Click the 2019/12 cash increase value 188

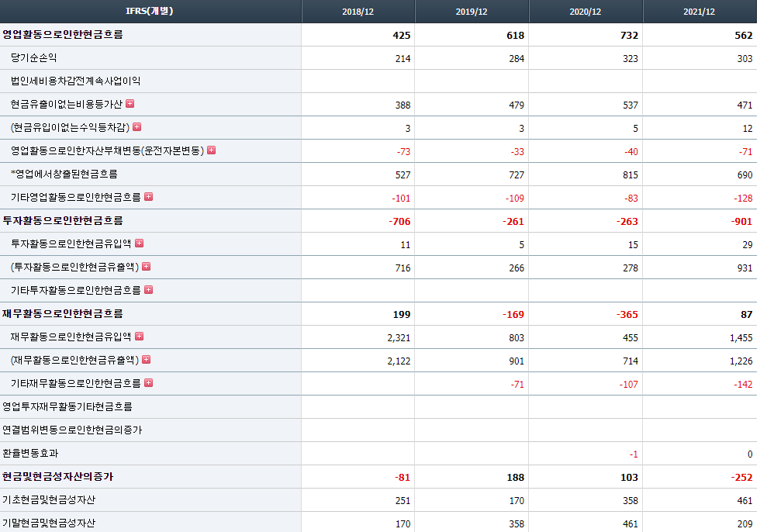click(515, 477)
